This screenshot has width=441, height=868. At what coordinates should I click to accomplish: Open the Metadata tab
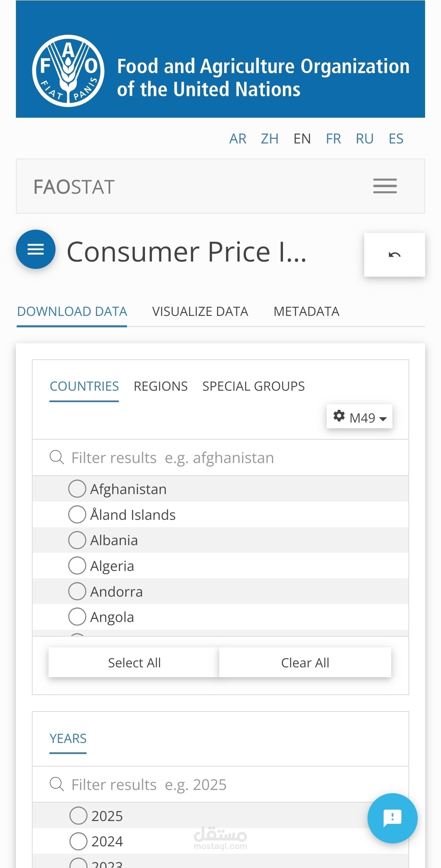click(306, 312)
